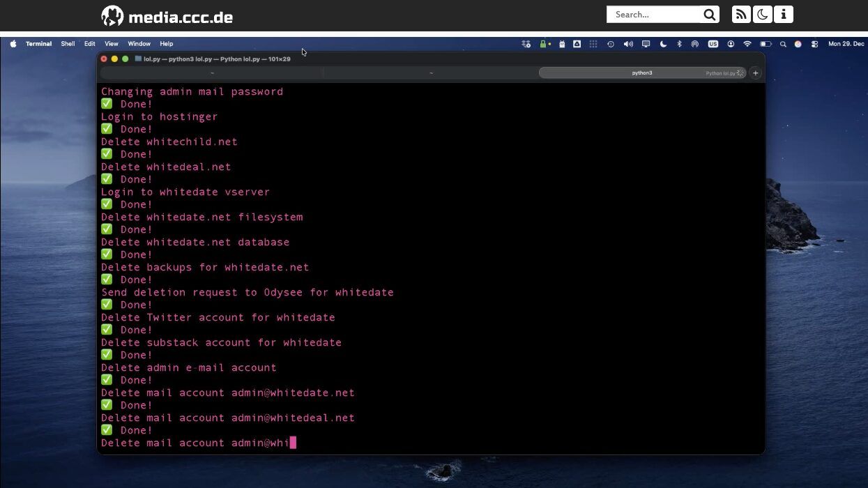The image size is (868, 488).
Task: Toggle Bluetooth menu bar icon
Action: (x=679, y=44)
